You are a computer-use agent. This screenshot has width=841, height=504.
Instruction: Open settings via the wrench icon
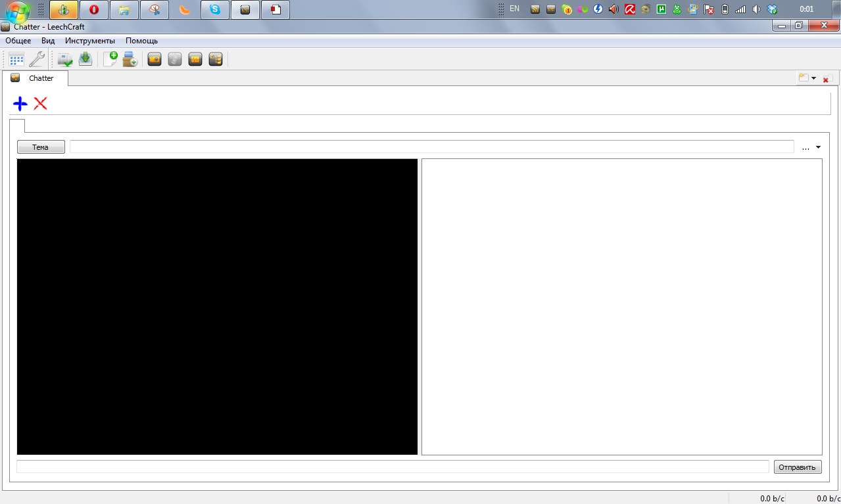point(37,59)
